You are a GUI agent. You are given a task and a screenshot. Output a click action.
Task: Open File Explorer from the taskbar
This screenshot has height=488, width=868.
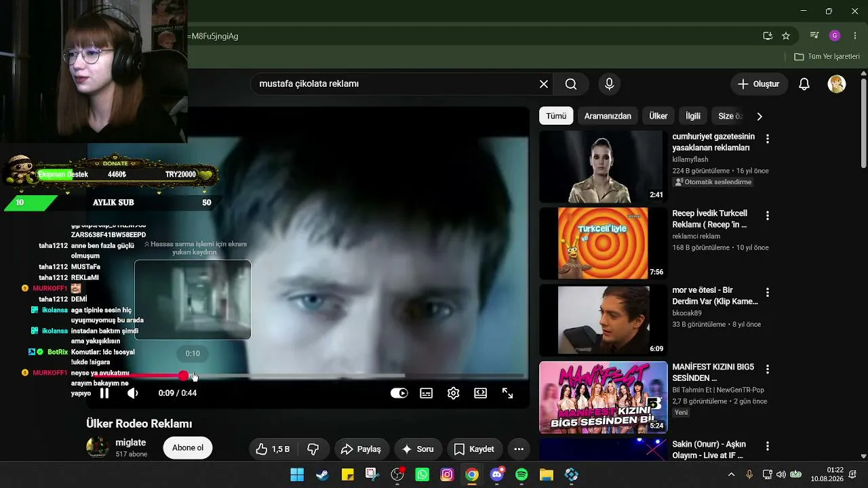point(547,474)
